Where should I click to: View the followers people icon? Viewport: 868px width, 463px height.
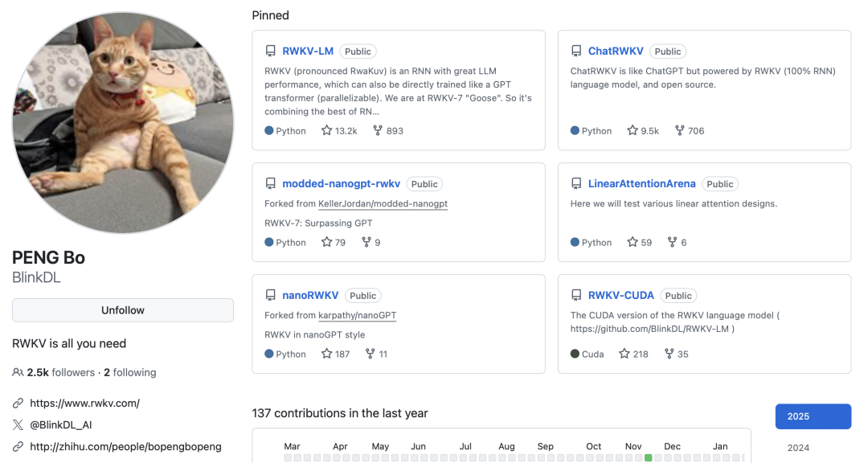point(18,373)
